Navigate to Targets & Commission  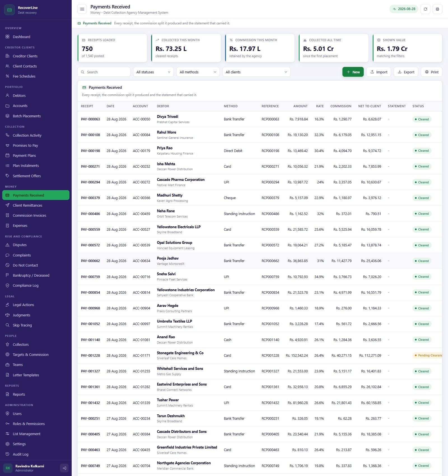pos(36,354)
